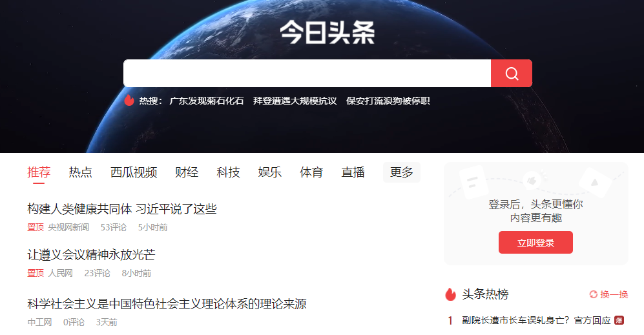
Task: Open hot search 保安打流浪狗被停职
Action: click(x=388, y=101)
